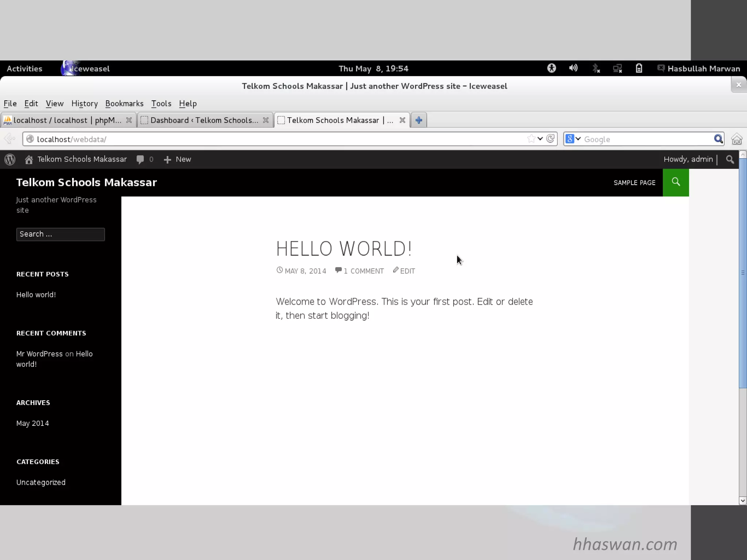
Task: Open the Edit menu
Action: [31, 104]
